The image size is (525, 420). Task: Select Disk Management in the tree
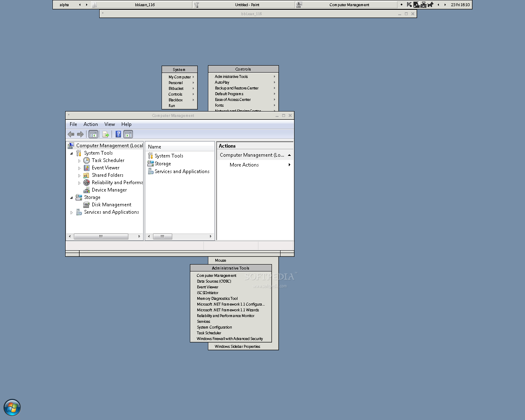point(111,205)
